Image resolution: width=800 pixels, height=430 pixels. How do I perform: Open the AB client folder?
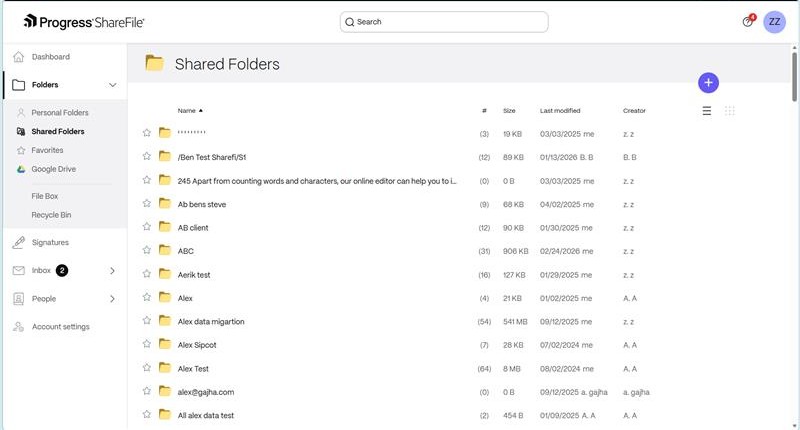193,228
